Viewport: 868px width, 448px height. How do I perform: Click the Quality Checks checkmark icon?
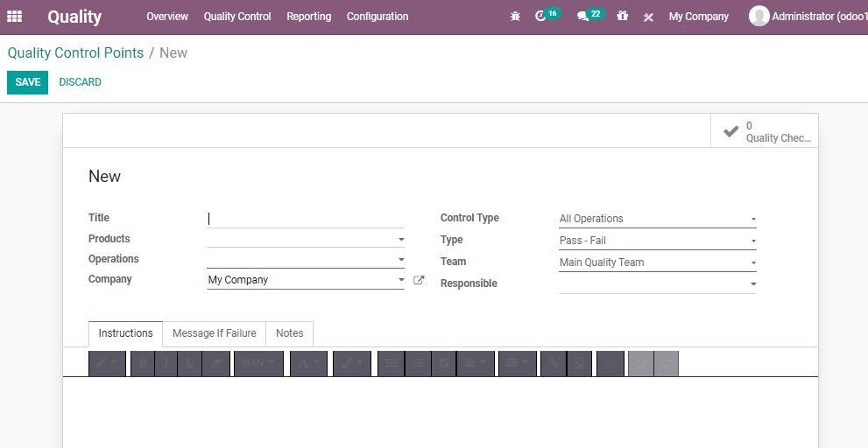[730, 131]
